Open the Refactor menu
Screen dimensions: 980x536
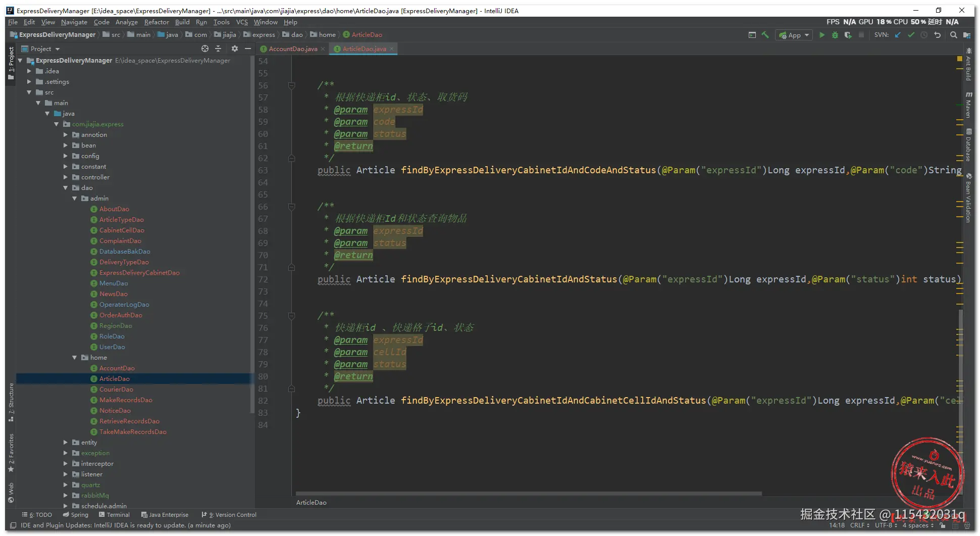[157, 22]
